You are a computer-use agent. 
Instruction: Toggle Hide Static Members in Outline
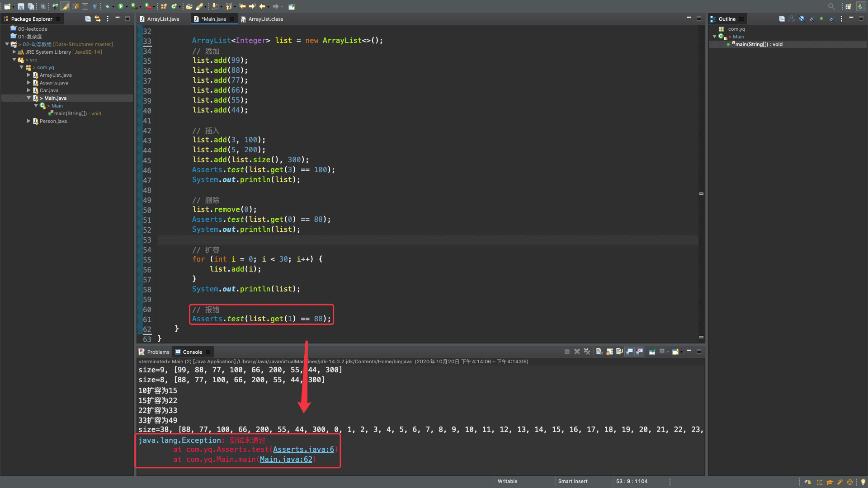tap(811, 19)
